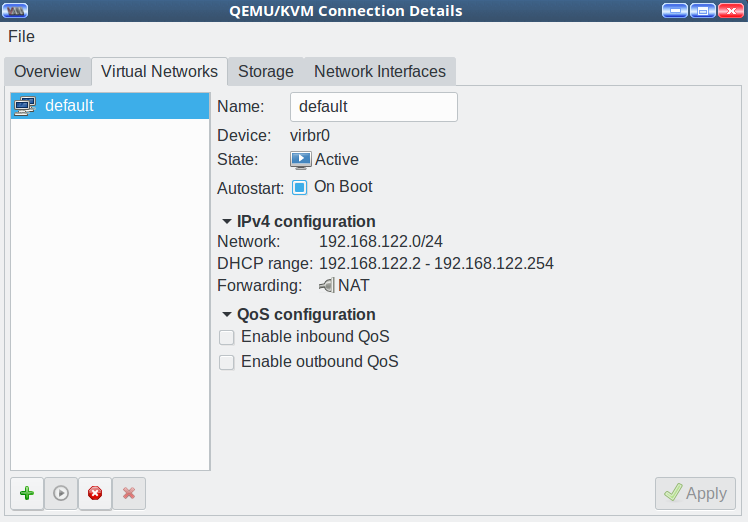Select the Virtual Networks tab
This screenshot has width=748, height=522.
159,72
